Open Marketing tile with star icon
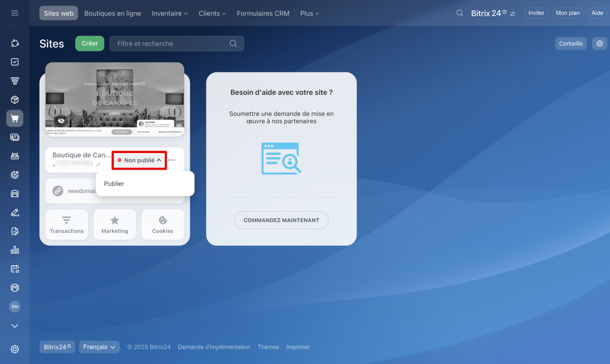The image size is (610, 364). pyautogui.click(x=115, y=224)
